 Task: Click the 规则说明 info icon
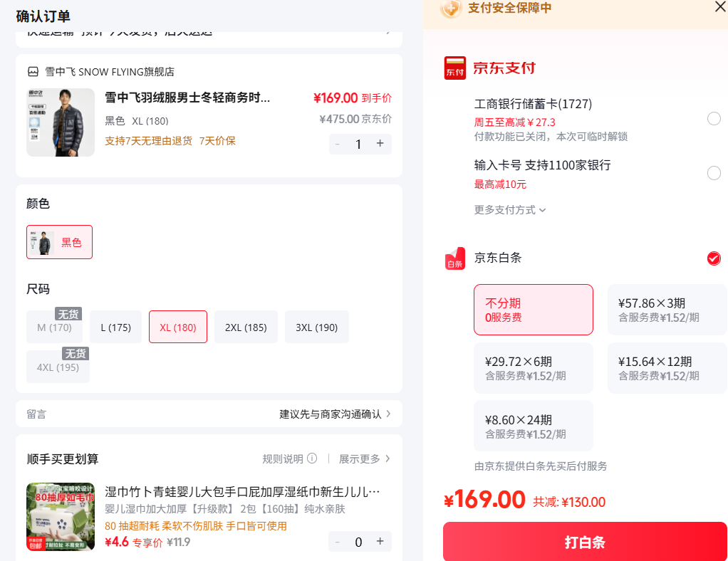pos(313,458)
